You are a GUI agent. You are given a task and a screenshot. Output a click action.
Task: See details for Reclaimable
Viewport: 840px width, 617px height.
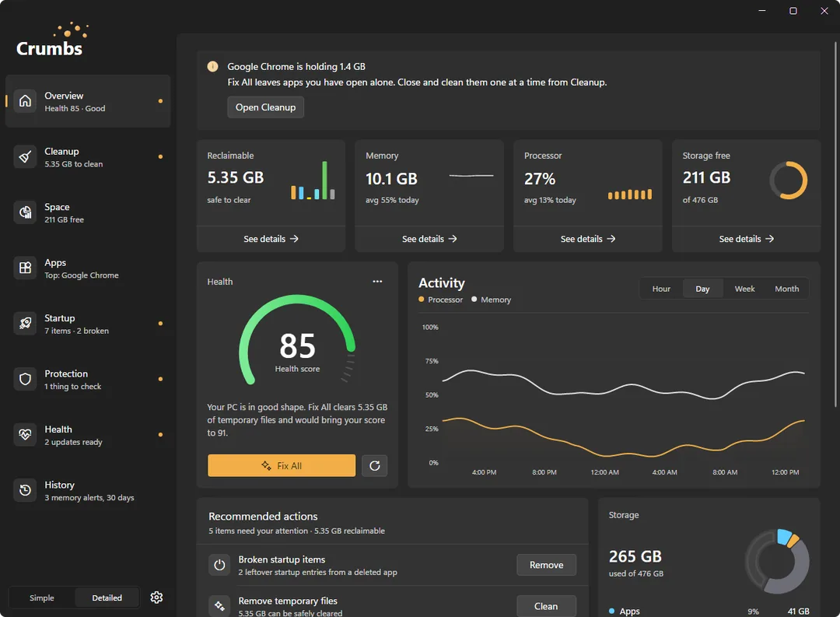[x=271, y=239]
